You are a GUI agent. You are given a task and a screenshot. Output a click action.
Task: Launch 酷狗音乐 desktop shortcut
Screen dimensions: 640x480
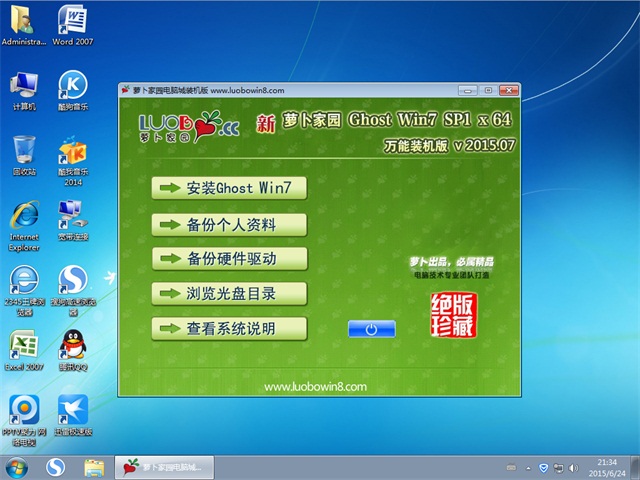pyautogui.click(x=73, y=91)
